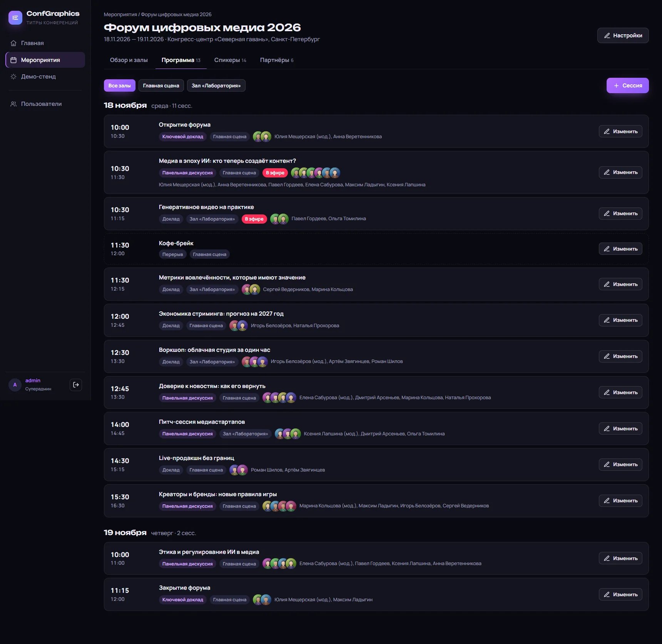Add a new session with the Сессия button
Viewport: 662px width, 644px height.
pos(627,85)
